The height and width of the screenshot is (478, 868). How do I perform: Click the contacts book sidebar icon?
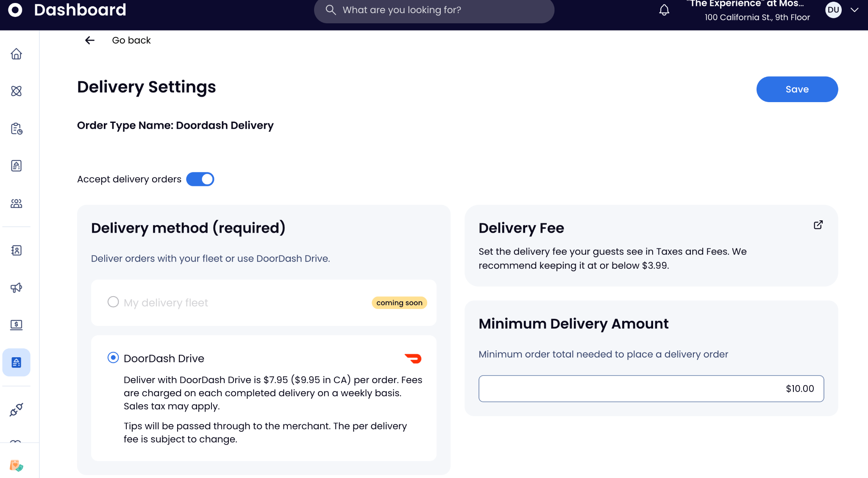pos(16,250)
